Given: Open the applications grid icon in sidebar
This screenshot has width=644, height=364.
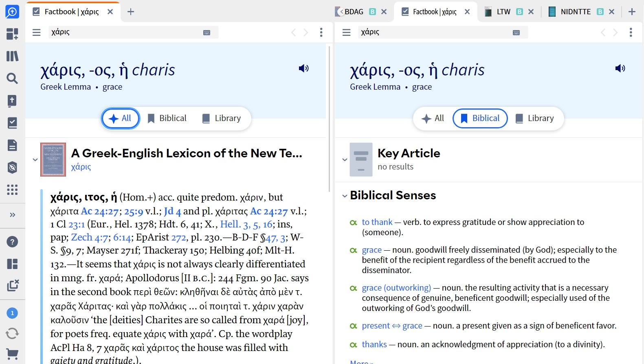Looking at the screenshot, I should (x=12, y=190).
